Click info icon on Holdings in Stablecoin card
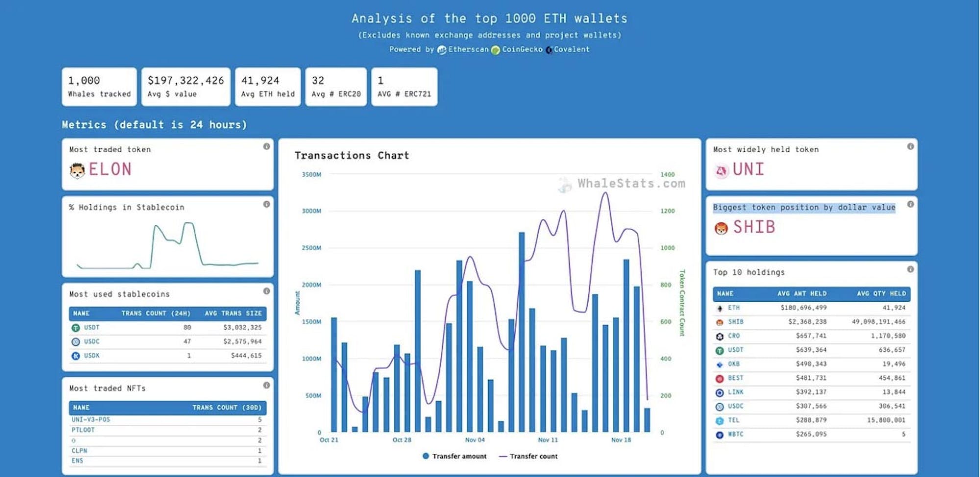 267,204
